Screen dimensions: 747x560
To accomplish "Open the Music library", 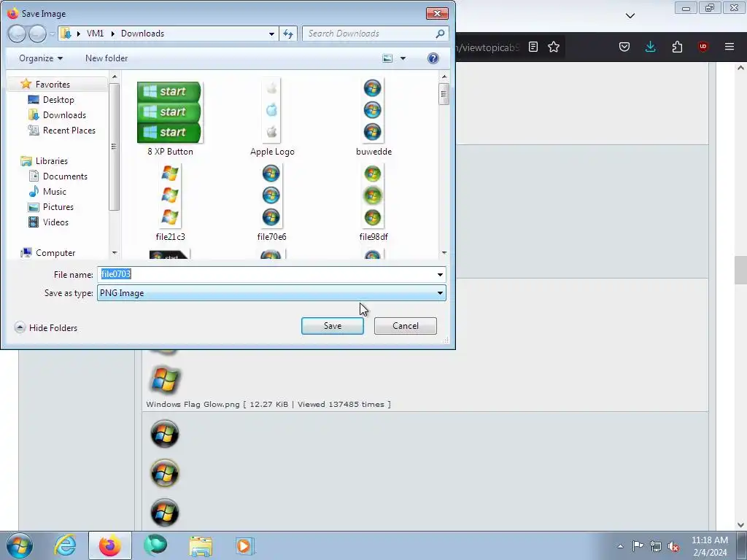I will tap(54, 192).
